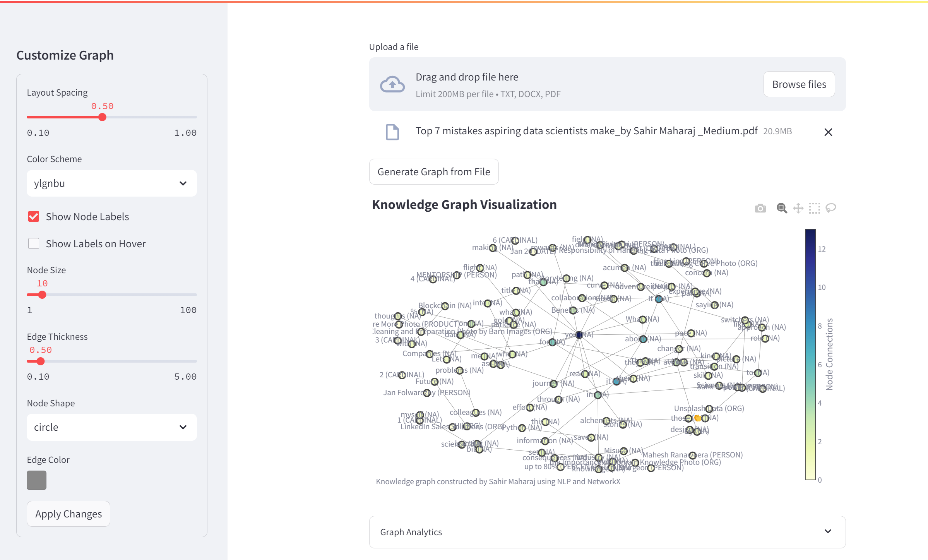Click Apply Changes button
Screen dimensions: 928x560
click(68, 514)
